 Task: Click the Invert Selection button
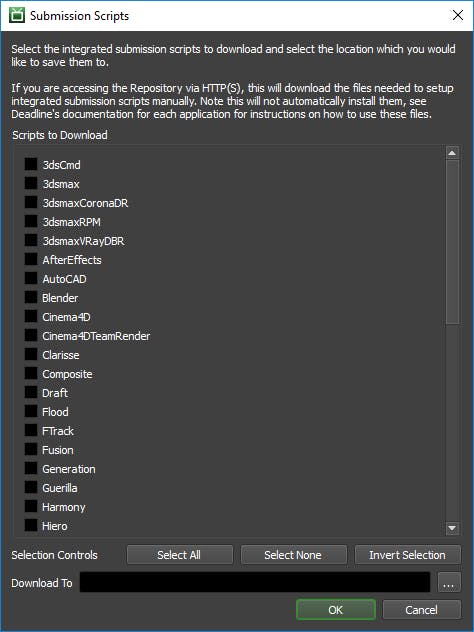coord(407,555)
